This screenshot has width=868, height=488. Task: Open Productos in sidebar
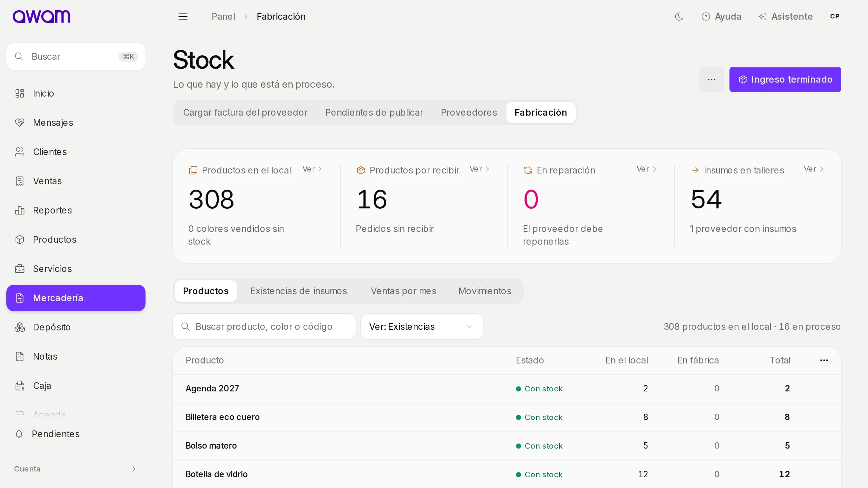(x=76, y=240)
